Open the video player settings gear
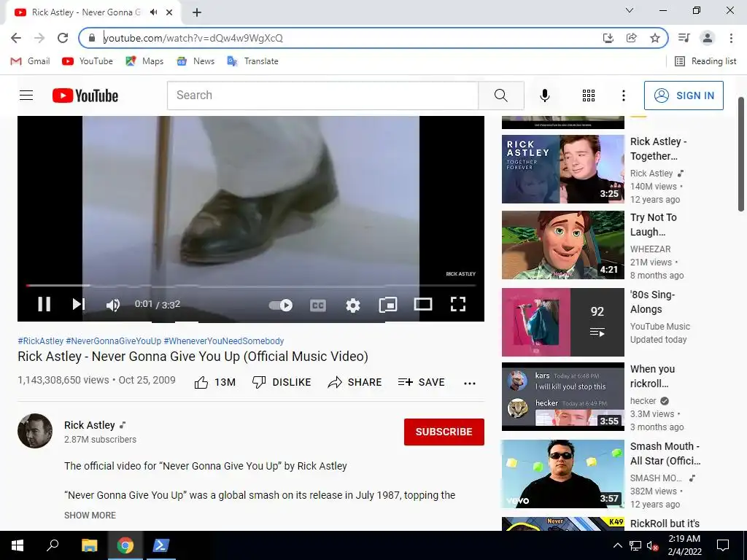Viewport: 747px width, 560px height. pos(353,305)
